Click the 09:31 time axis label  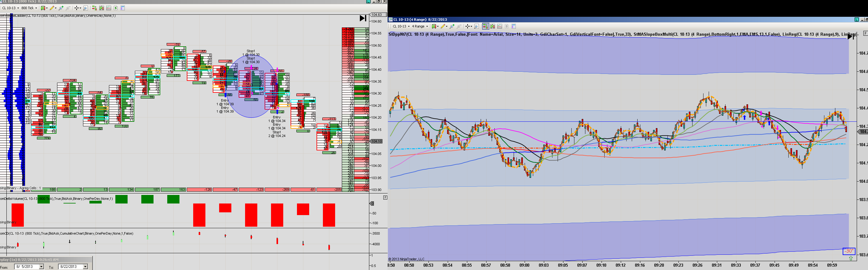click(x=717, y=265)
